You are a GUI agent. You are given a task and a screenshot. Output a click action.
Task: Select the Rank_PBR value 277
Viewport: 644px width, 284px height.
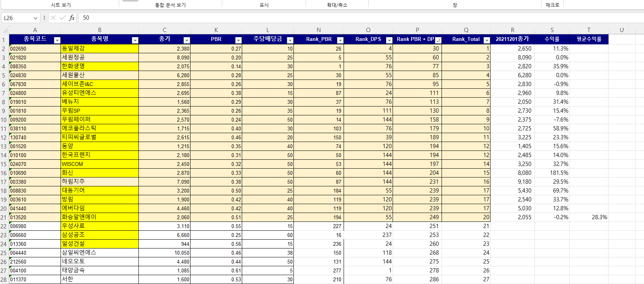(319, 270)
